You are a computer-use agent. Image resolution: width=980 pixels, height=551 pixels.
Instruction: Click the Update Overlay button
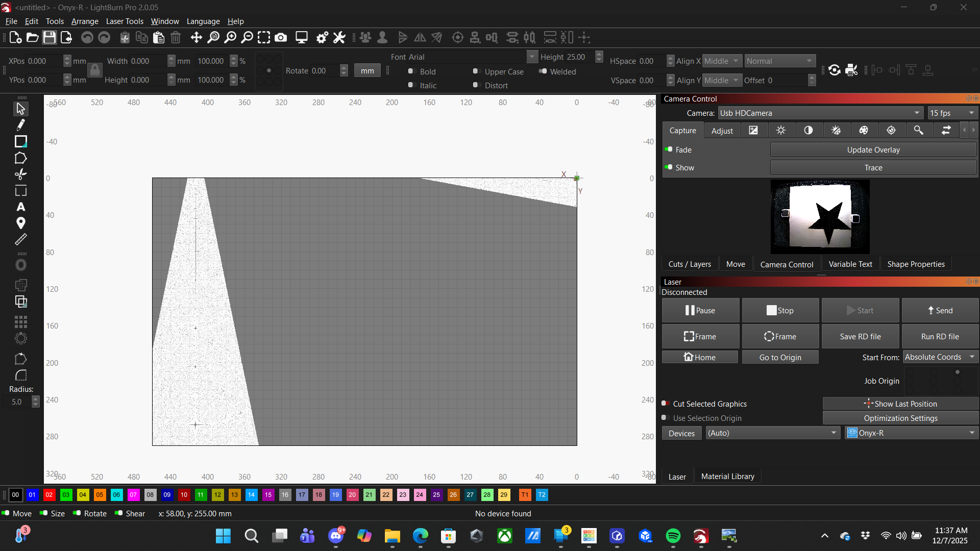873,149
